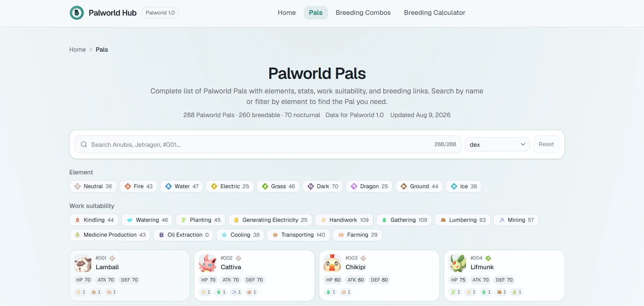The width and height of the screenshot is (644, 306).
Task: Toggle the Ice element filter
Action: (x=464, y=186)
